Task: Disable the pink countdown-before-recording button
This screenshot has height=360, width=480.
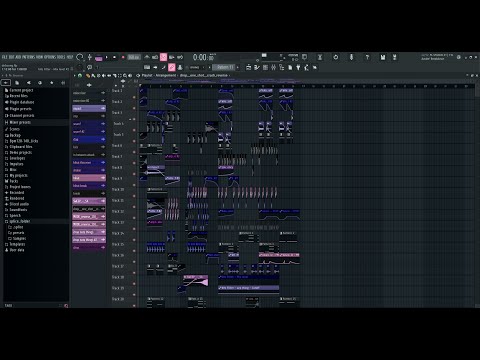Action: [x=163, y=57]
